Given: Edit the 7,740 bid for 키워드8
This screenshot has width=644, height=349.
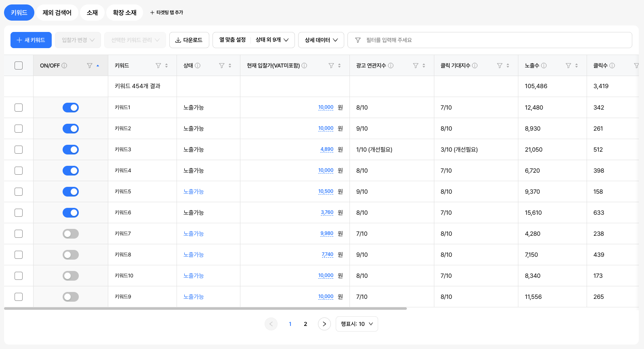Looking at the screenshot, I should [328, 255].
